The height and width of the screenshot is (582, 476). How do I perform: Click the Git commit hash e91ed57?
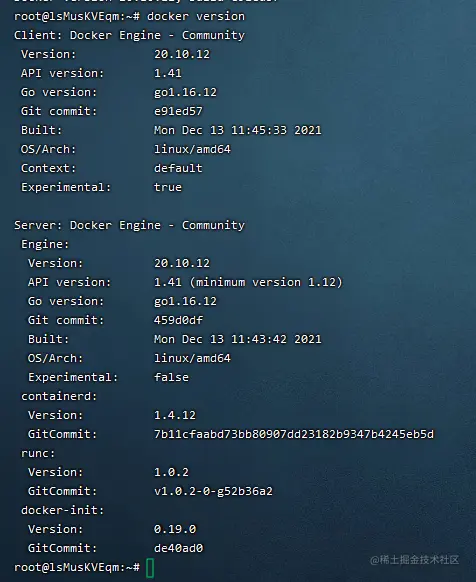point(178,111)
